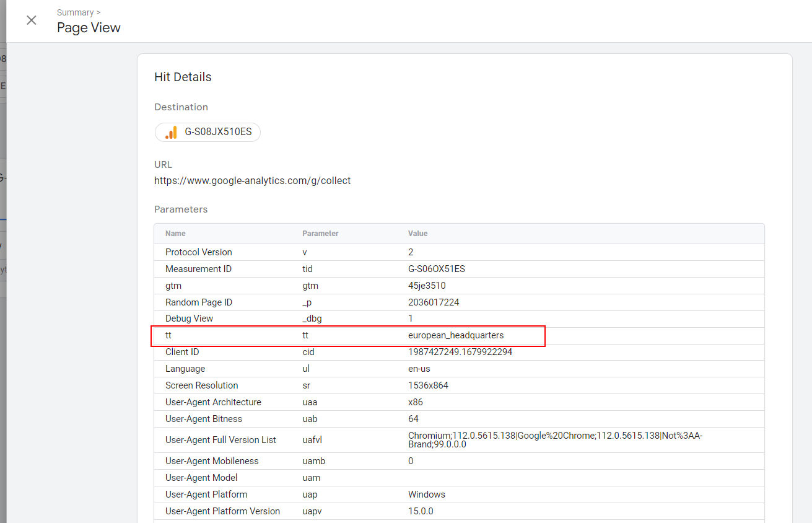Click the Parameter column header
Viewport: 812px width, 523px height.
point(320,233)
